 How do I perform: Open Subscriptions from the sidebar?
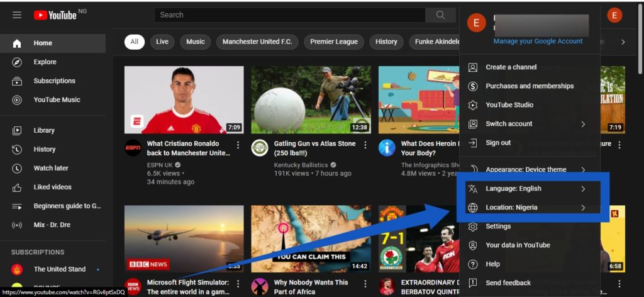53,81
